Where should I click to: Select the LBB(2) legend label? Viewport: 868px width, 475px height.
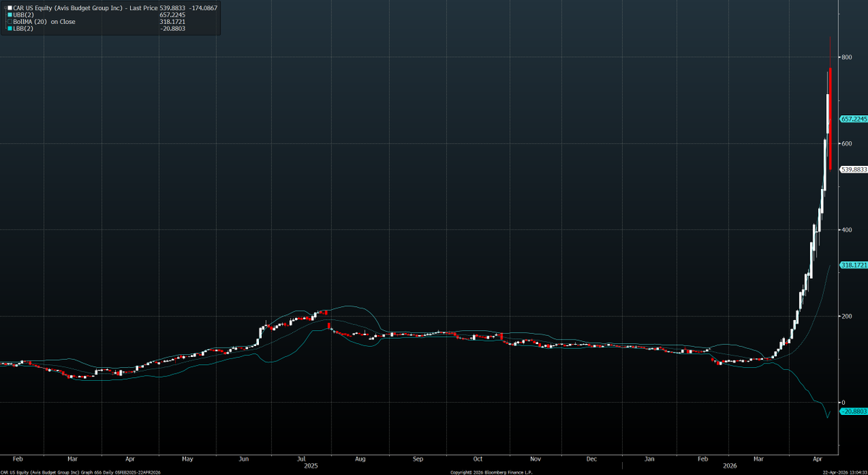coord(23,28)
